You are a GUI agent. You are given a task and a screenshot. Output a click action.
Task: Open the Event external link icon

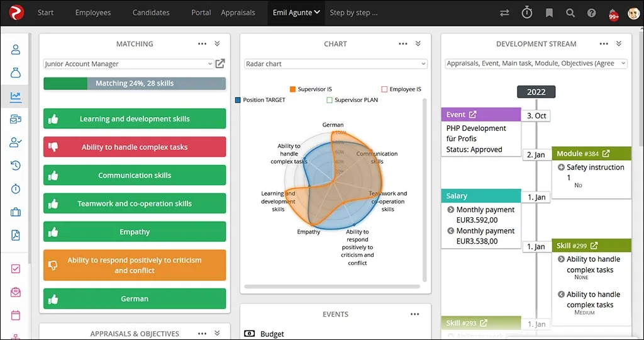point(473,115)
